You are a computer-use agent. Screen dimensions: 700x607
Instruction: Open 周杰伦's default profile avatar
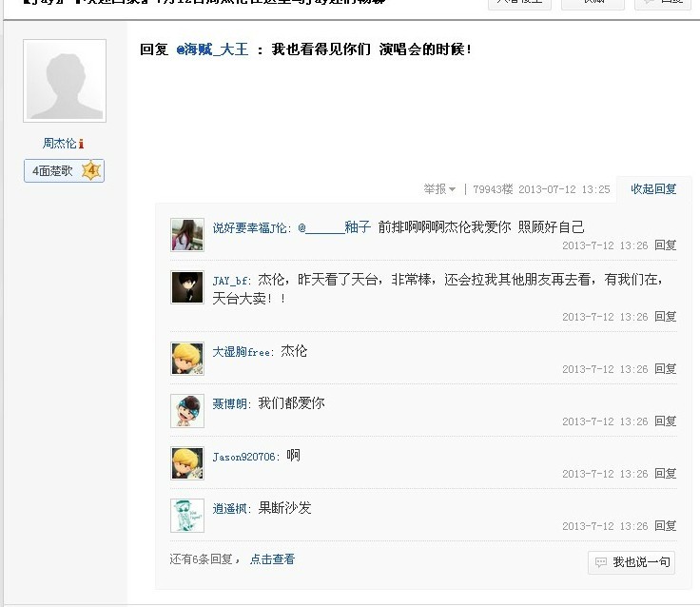coord(65,81)
